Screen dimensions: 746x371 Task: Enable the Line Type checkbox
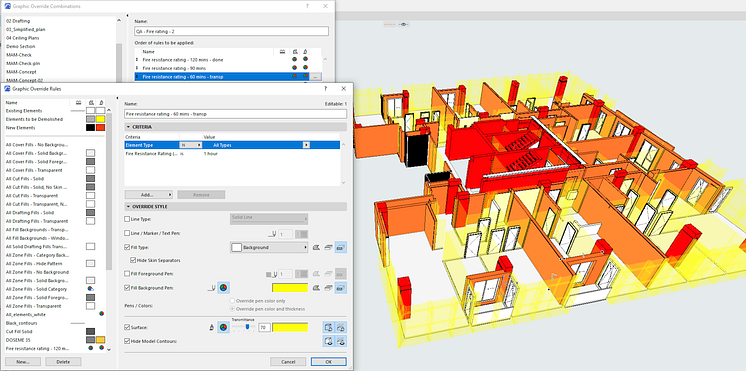[x=127, y=219]
